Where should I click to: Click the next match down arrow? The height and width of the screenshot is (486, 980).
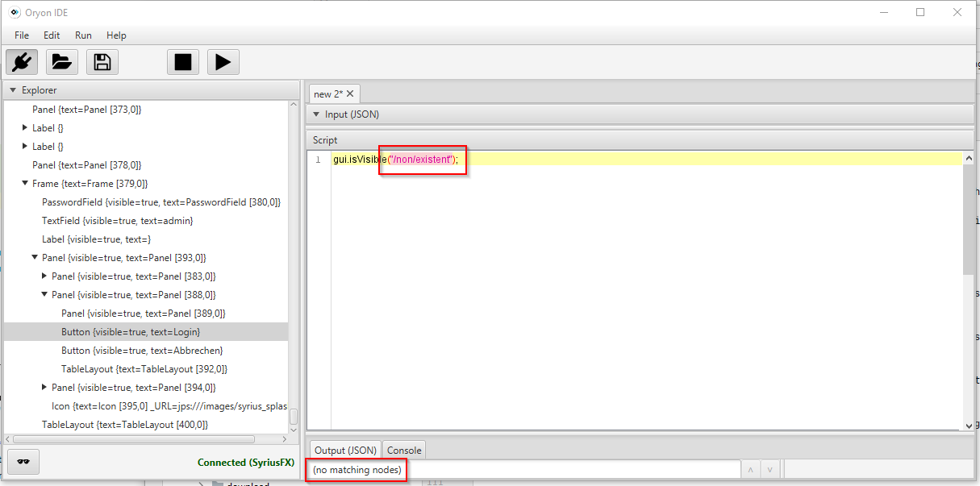pyautogui.click(x=770, y=470)
